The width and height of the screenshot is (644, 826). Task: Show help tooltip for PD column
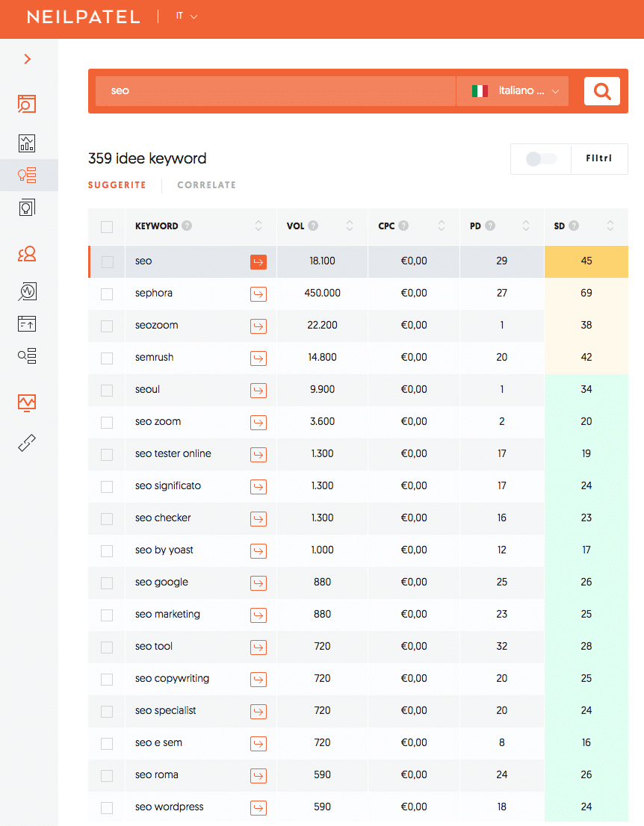pos(490,226)
